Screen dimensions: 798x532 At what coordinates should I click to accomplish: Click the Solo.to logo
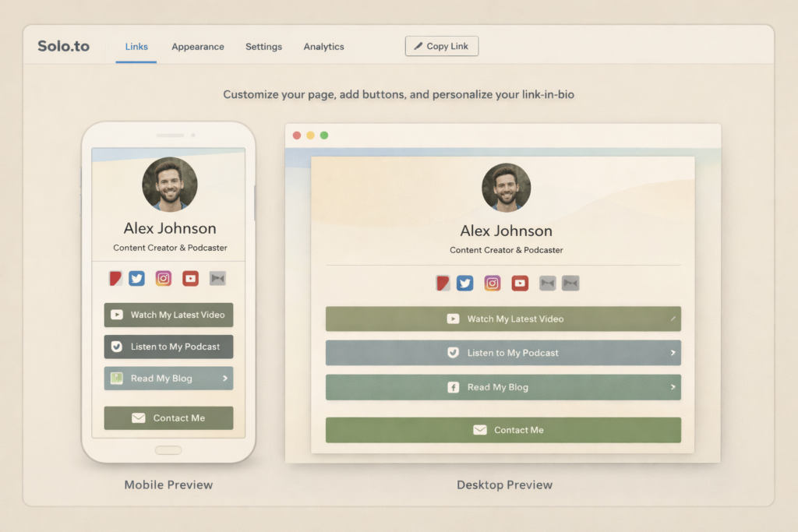point(63,46)
